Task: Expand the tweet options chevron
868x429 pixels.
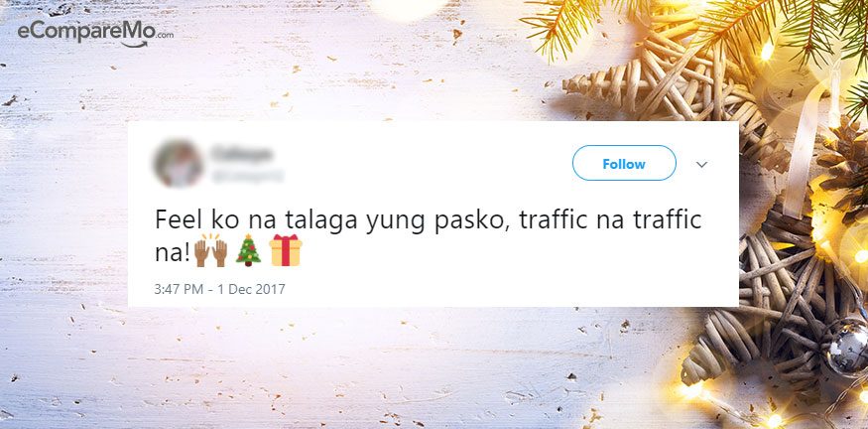Action: tap(702, 165)
